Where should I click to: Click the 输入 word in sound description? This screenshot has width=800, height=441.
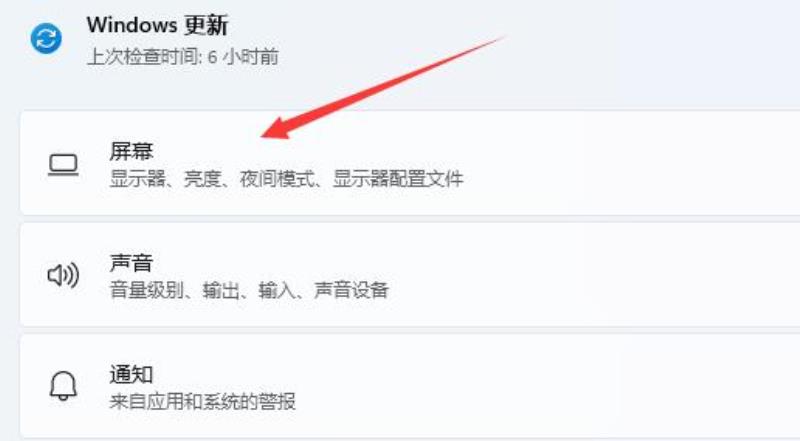tap(277, 290)
